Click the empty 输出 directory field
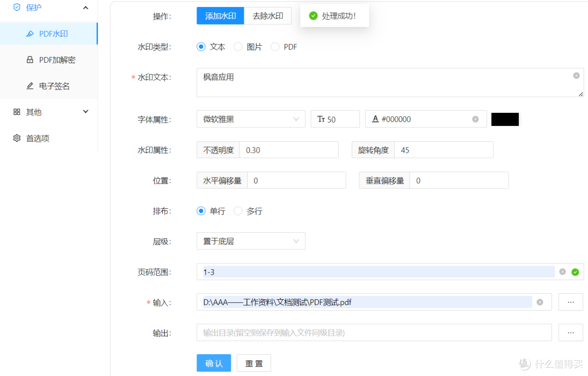Viewport: 588px width, 376px height. (374, 332)
